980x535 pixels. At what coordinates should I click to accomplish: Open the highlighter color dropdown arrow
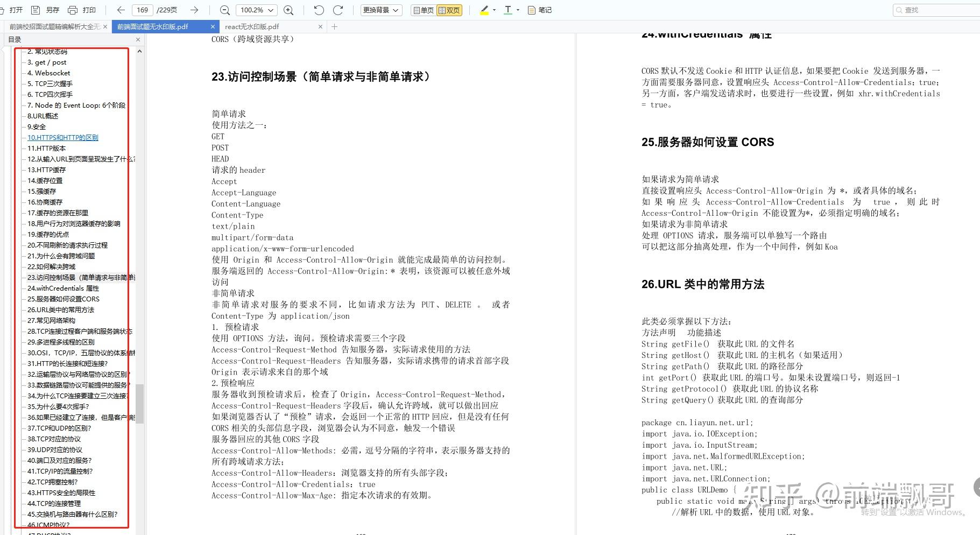click(495, 10)
